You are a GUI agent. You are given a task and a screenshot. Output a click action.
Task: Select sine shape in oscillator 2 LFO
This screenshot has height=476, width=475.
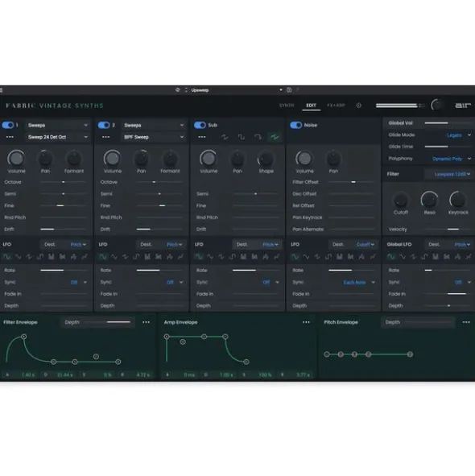[103, 257]
